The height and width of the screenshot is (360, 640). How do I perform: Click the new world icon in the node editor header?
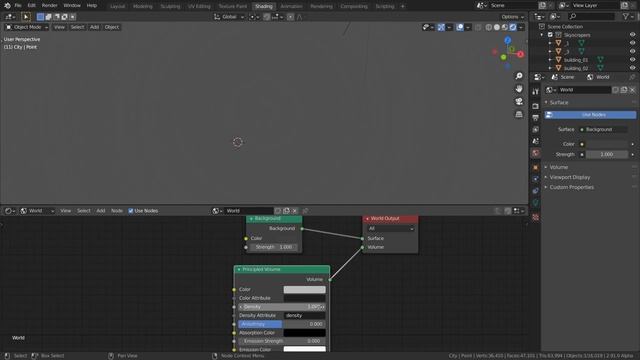(286, 211)
